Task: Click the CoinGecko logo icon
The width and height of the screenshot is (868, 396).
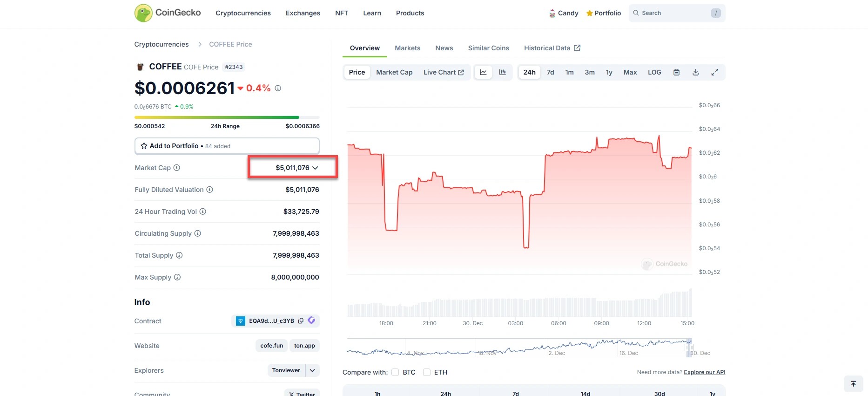Action: coord(143,13)
